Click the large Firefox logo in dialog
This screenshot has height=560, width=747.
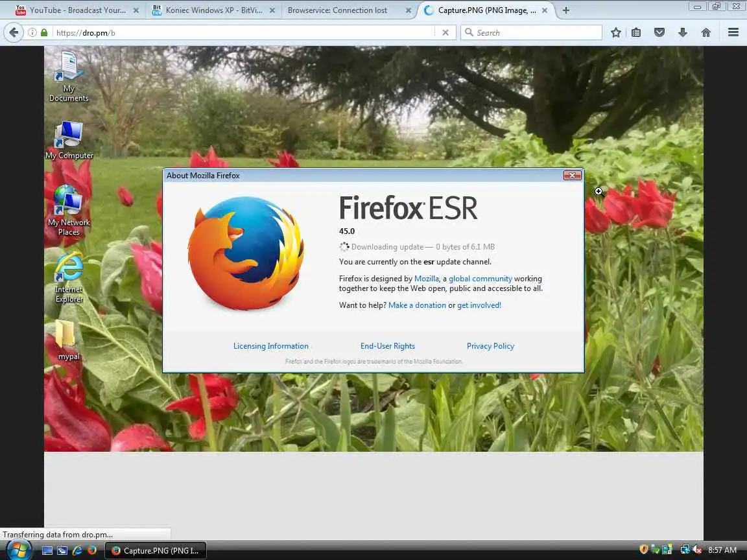coord(246,253)
